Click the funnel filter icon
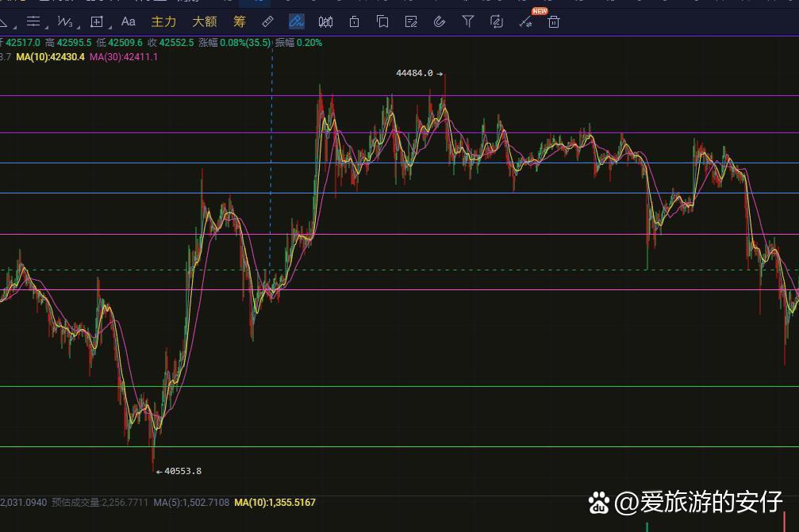The image size is (799, 532). coord(468,21)
